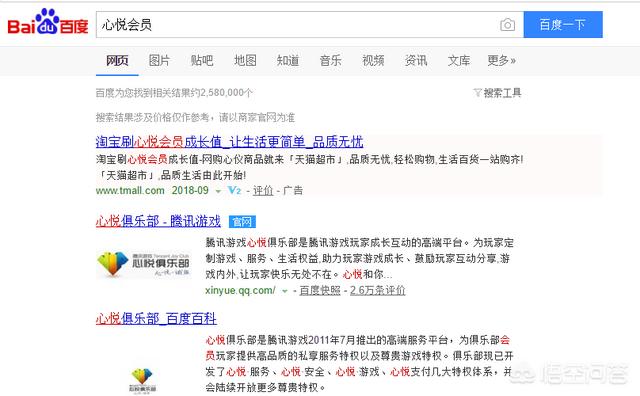Switch to the 资讯 tab

(x=416, y=60)
